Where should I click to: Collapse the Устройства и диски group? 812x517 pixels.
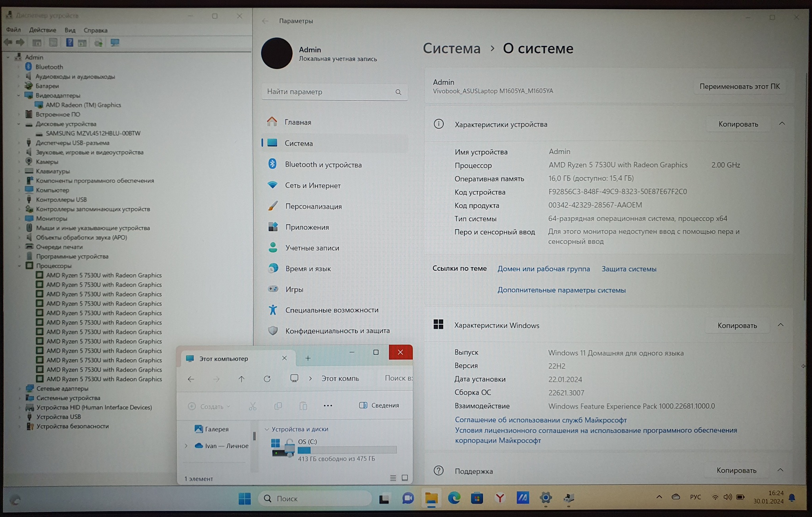[267, 429]
